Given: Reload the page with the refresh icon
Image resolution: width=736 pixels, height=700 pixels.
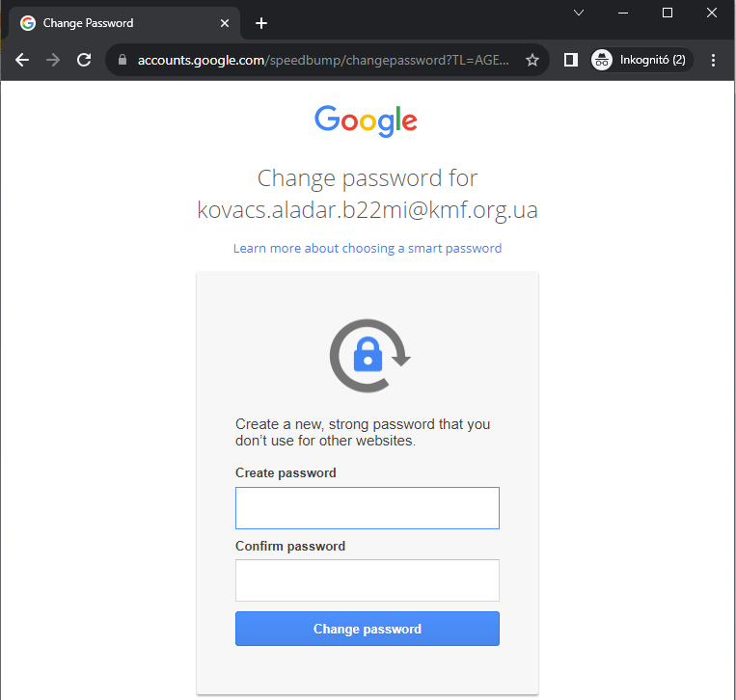Looking at the screenshot, I should click(84, 60).
